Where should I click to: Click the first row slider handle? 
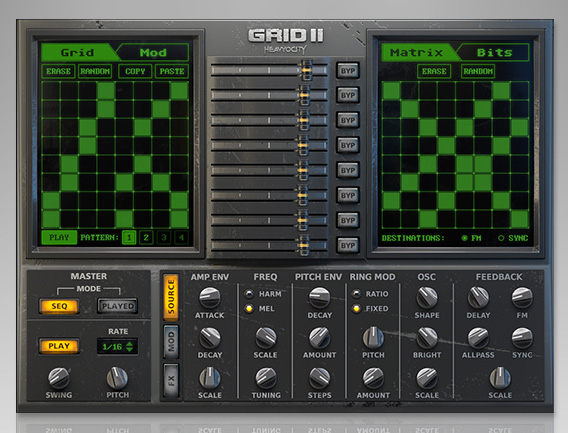coord(306,70)
